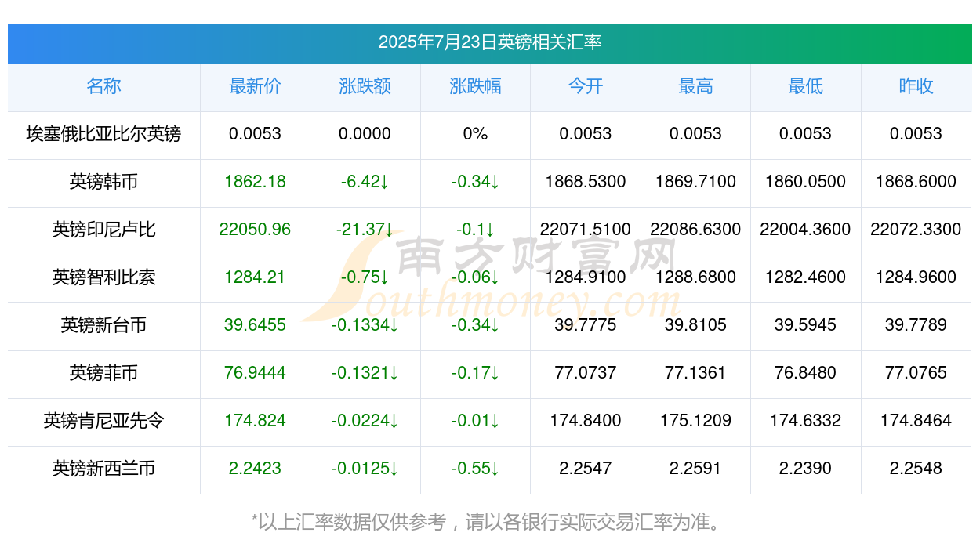This screenshot has width=980, height=547.
Task: Click change amount -0.0224↓
Action: point(365,421)
